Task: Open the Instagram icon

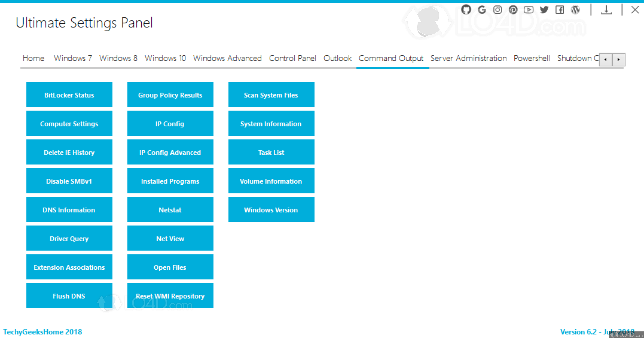Action: pyautogui.click(x=497, y=10)
